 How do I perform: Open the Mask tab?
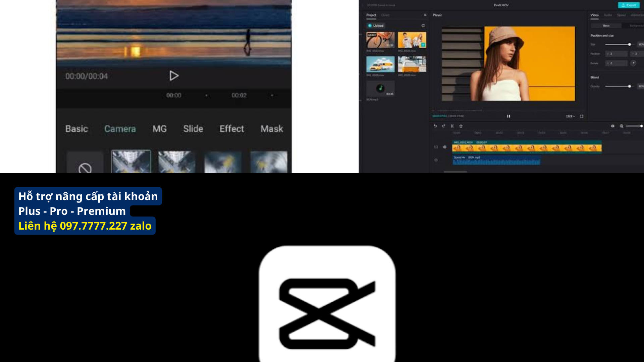[x=272, y=129]
